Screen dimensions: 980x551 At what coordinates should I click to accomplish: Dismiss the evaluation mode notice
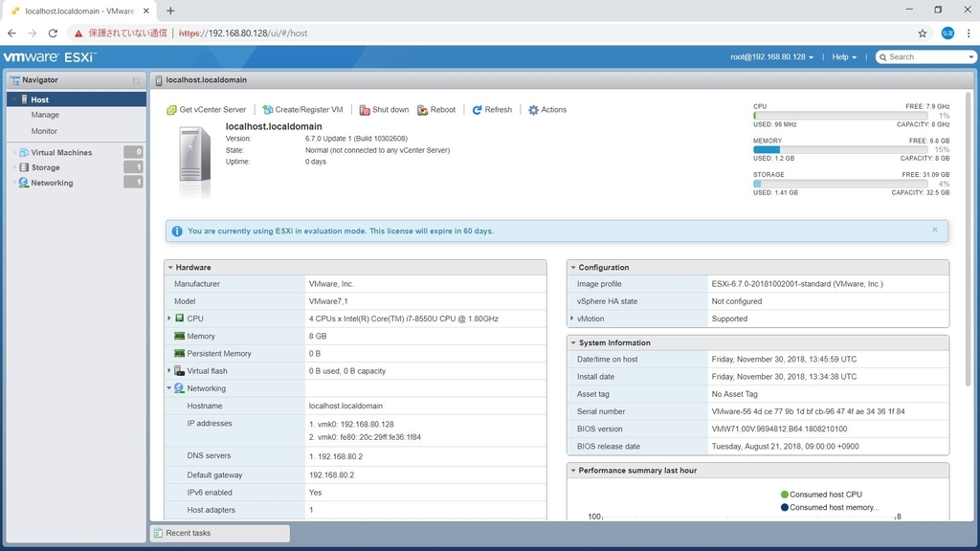(935, 230)
